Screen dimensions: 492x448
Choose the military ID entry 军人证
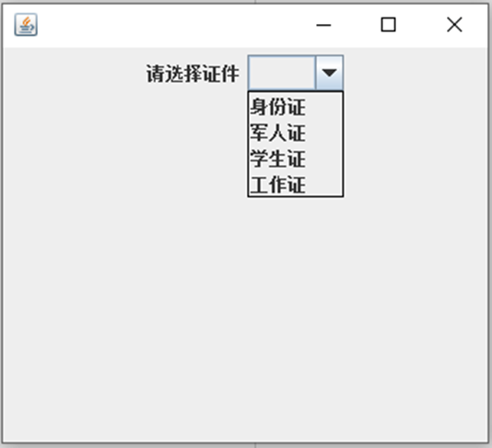[295, 133]
